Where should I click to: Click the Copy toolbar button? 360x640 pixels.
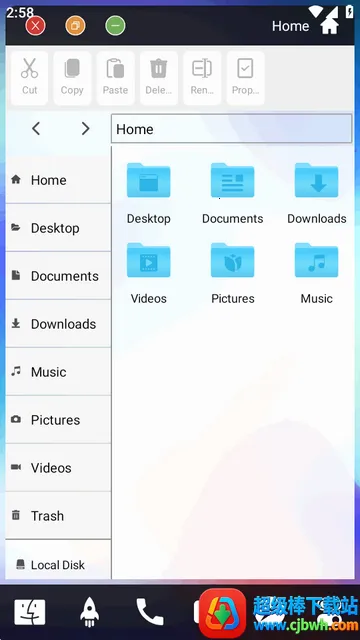click(72, 78)
